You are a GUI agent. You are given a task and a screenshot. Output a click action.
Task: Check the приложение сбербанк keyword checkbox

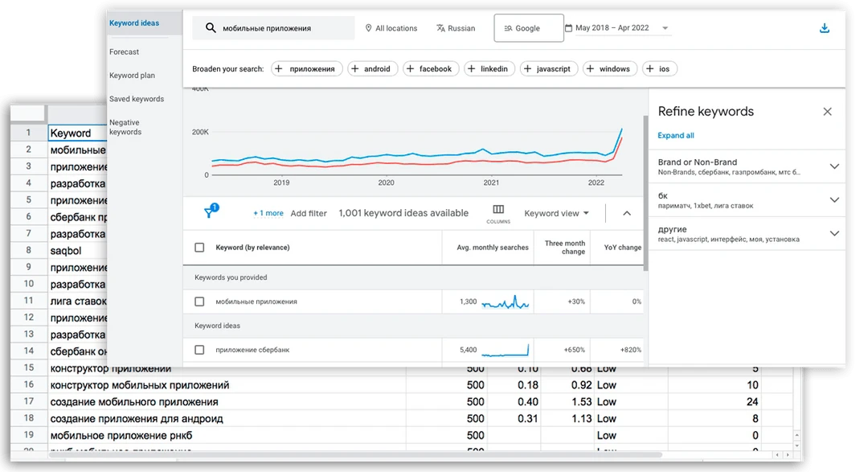point(199,351)
